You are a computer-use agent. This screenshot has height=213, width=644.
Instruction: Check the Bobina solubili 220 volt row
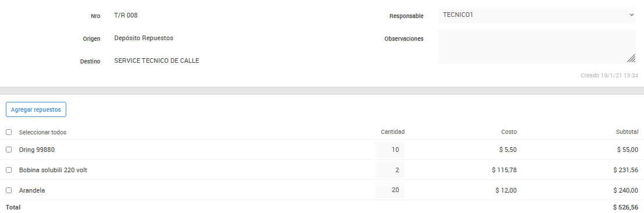tap(9, 170)
